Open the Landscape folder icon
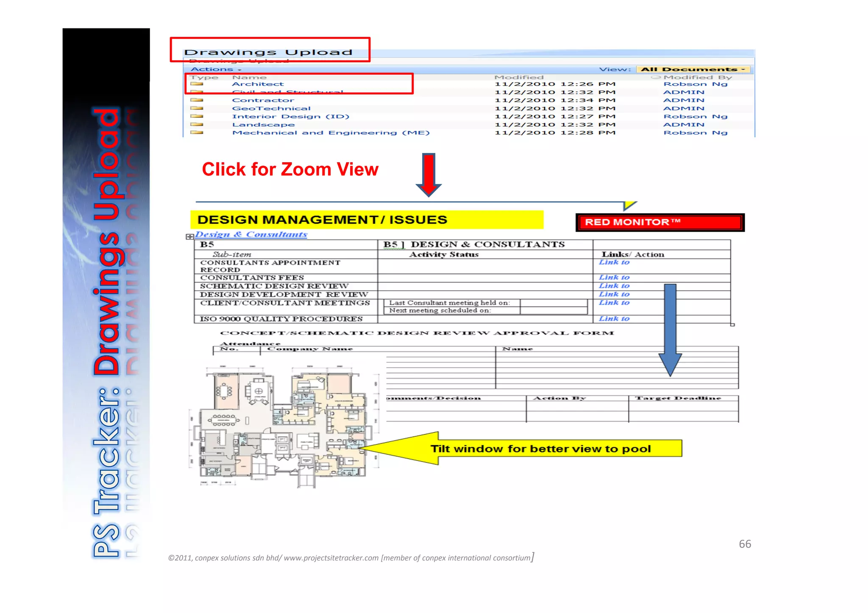The height and width of the screenshot is (613, 868). coord(197,125)
